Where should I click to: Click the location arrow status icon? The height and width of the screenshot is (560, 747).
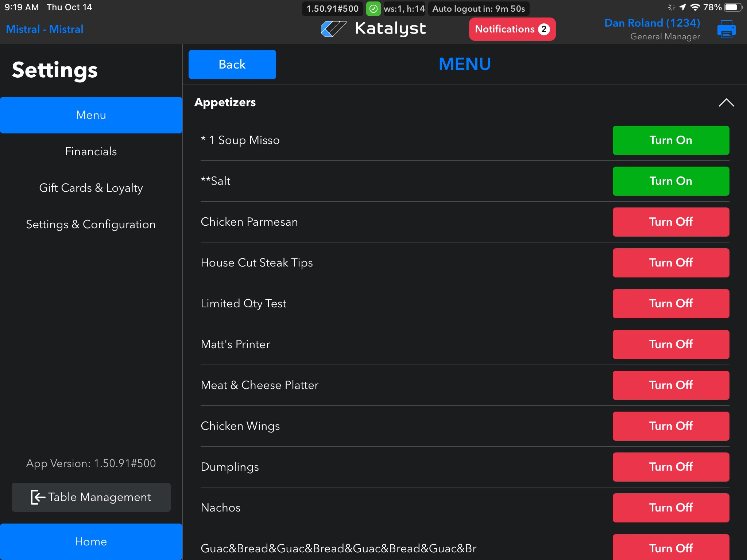683,7
